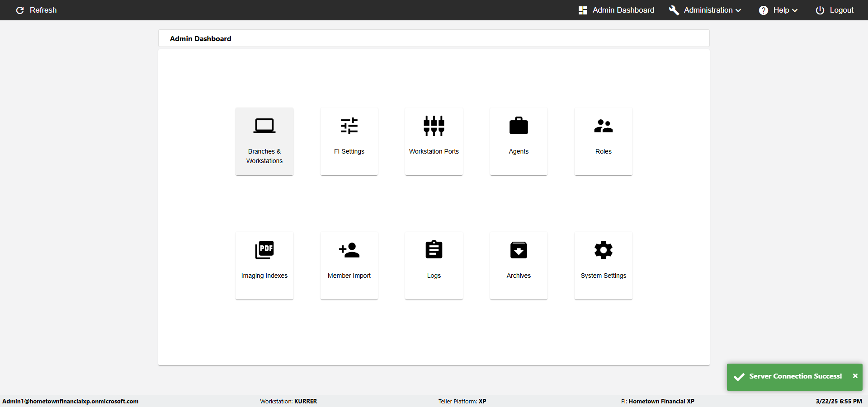Click the Member Import label

click(x=349, y=276)
